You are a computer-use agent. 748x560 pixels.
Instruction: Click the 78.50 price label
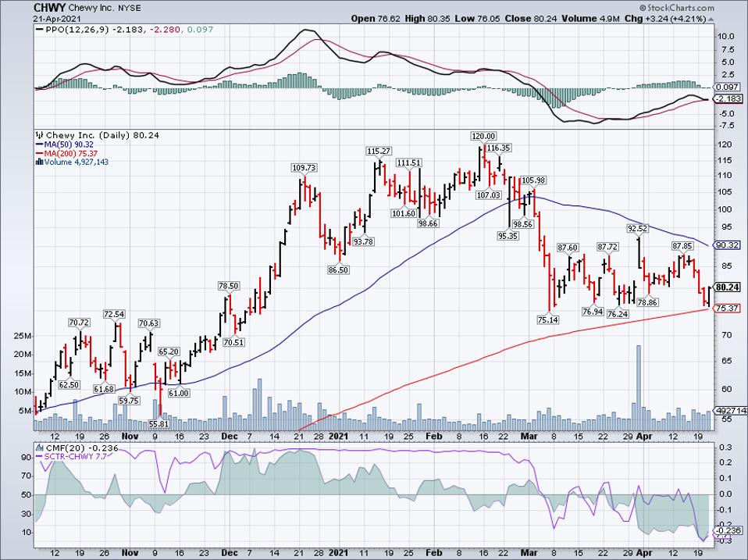229,286
